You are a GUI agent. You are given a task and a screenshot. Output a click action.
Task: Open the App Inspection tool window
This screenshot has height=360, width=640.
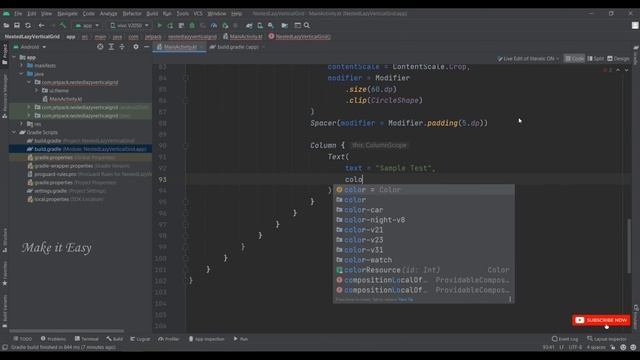click(207, 339)
